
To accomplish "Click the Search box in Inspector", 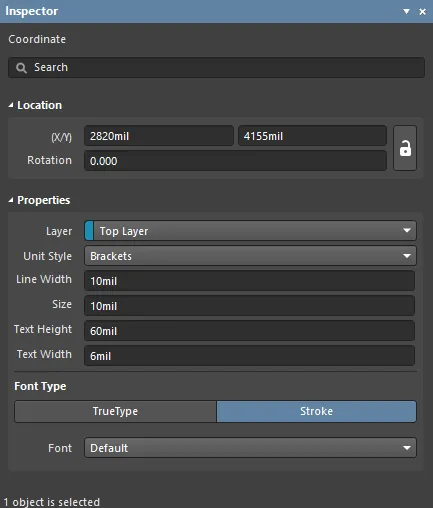I will point(216,68).
